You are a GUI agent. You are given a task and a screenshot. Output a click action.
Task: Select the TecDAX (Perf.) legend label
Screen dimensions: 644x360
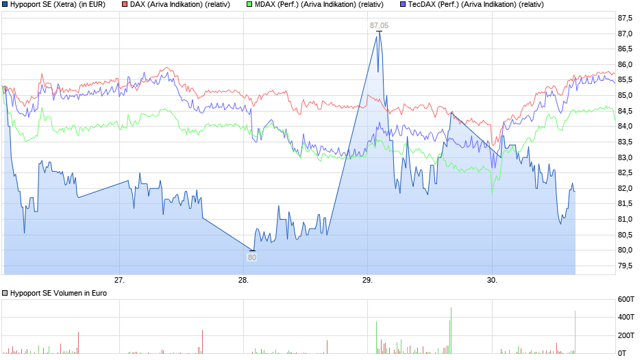tap(476, 5)
